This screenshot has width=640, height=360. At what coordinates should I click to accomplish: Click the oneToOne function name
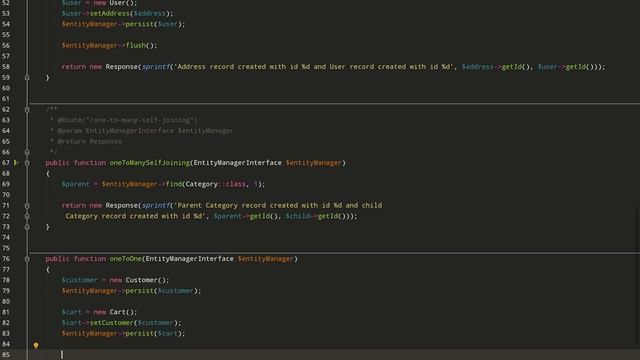[125, 259]
